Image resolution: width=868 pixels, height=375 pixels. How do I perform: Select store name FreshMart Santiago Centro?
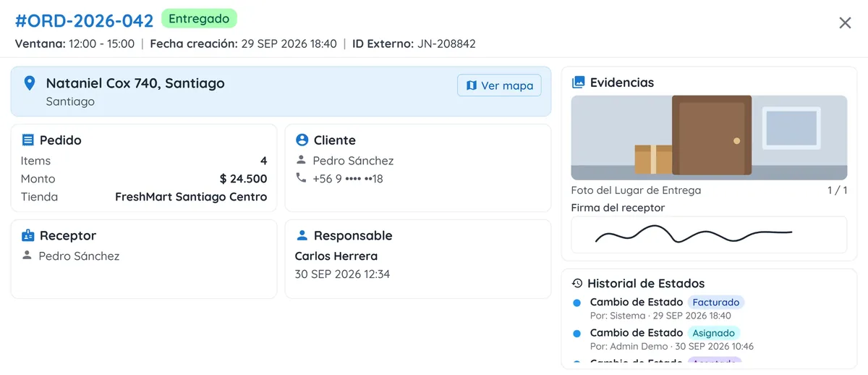191,197
